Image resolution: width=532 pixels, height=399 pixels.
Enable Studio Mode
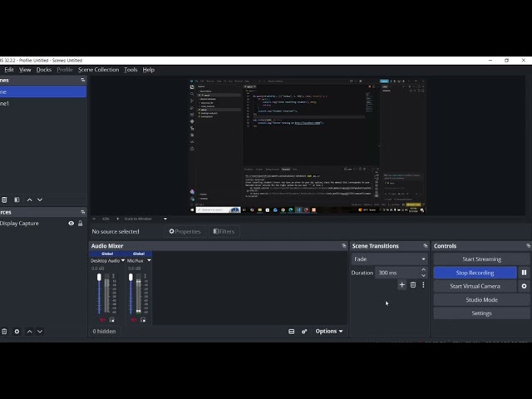tap(481, 299)
